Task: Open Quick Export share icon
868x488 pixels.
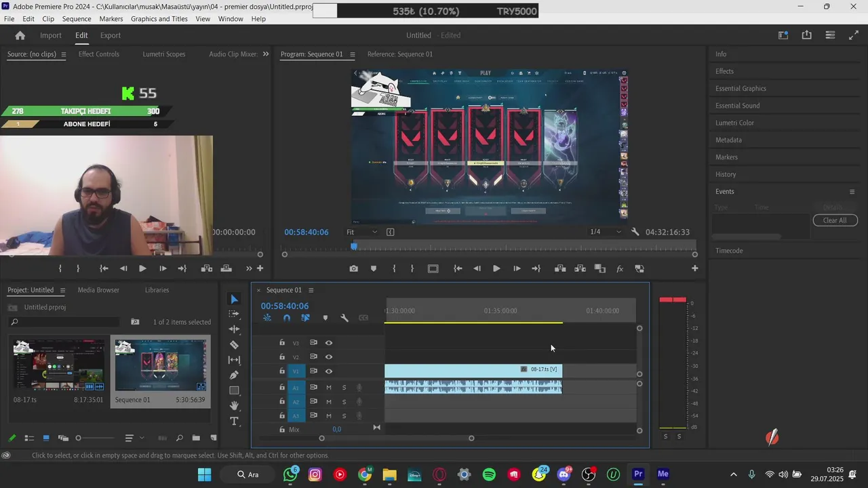Action: click(806, 35)
